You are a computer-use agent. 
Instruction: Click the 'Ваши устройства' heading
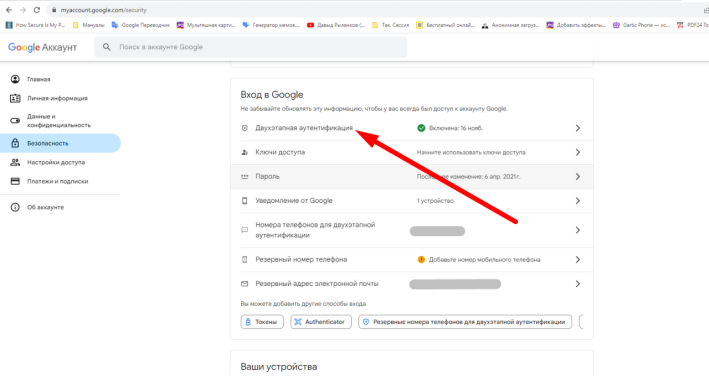pos(279,367)
